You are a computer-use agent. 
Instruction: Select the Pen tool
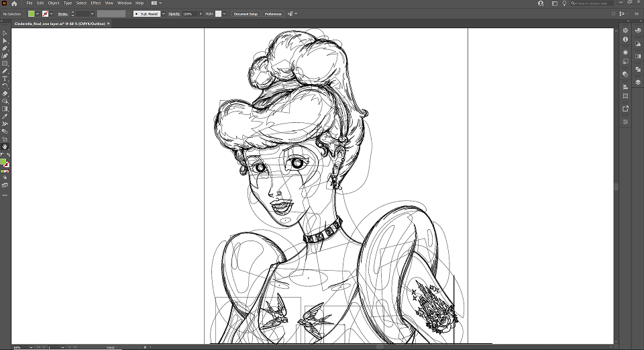tap(5, 48)
